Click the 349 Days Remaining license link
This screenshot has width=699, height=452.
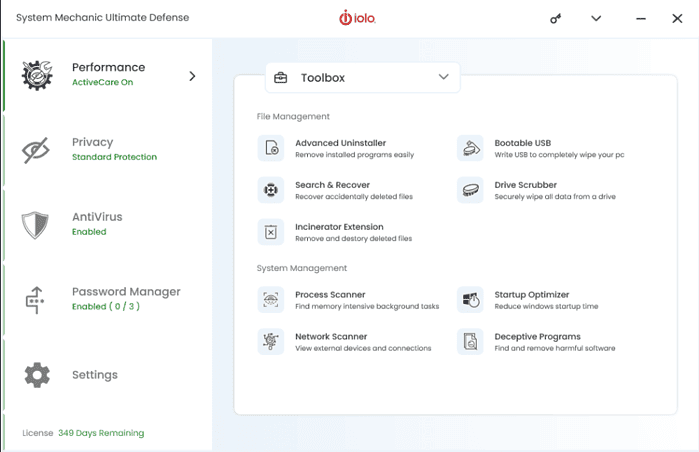tap(101, 433)
